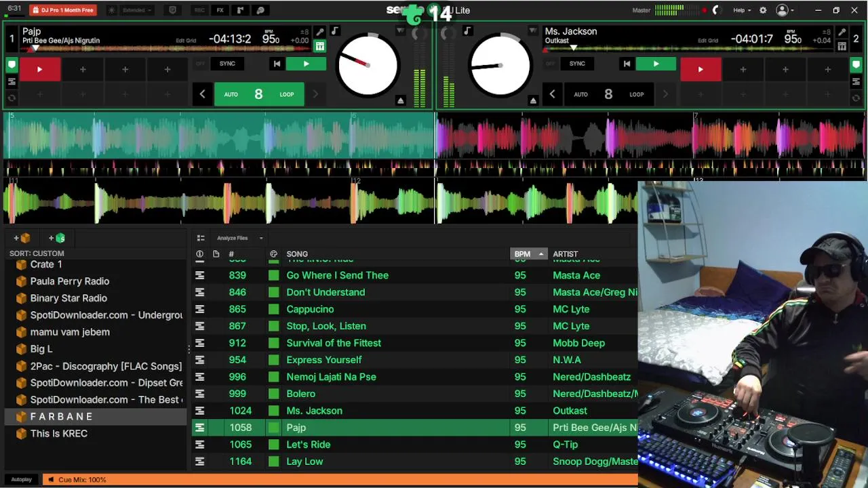The height and width of the screenshot is (488, 868).
Task: Click the color palette column header
Action: pyautogui.click(x=273, y=253)
